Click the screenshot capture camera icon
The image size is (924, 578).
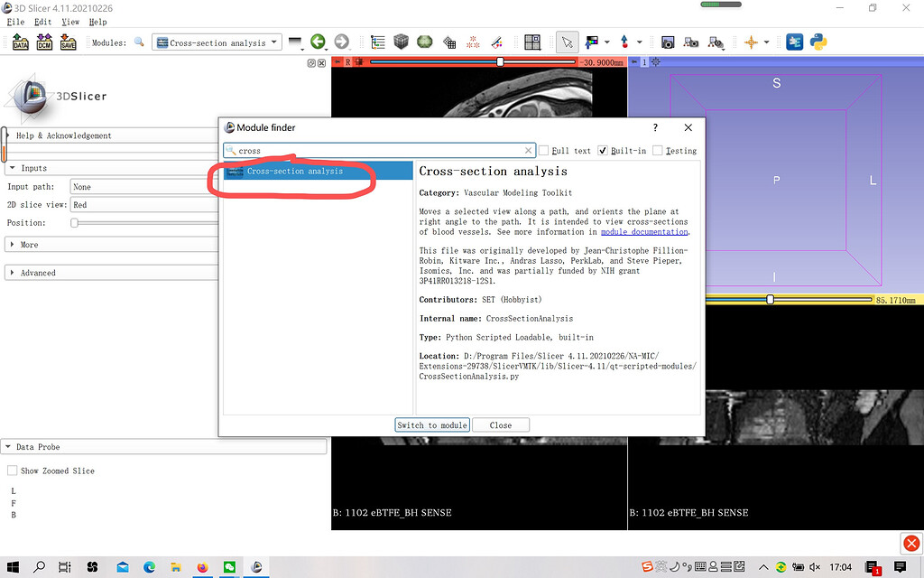668,42
